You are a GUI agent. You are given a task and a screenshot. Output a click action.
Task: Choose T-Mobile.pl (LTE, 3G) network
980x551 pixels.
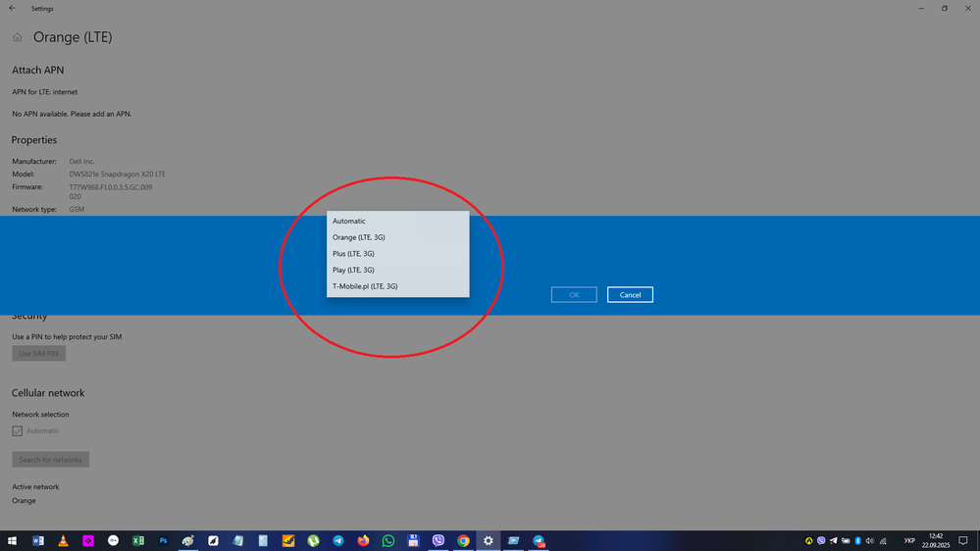tap(397, 286)
